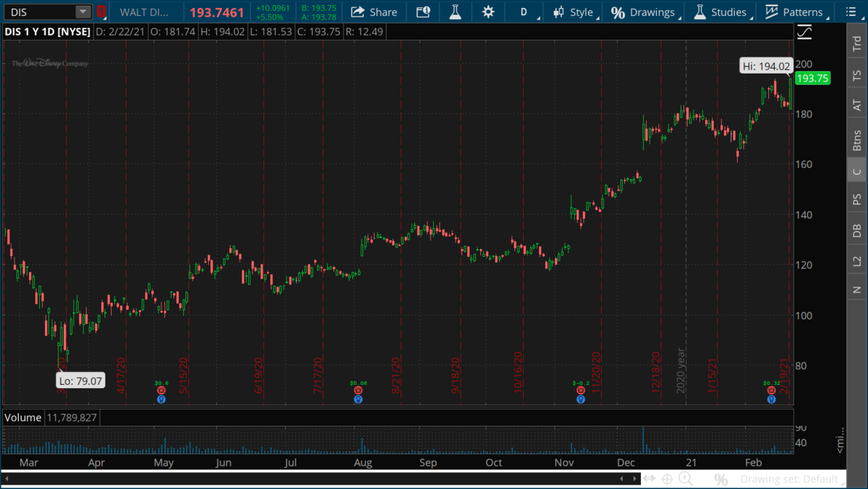Open the symbol dropdown arrow next to DIS
The height and width of the screenshot is (489, 868).
(82, 12)
